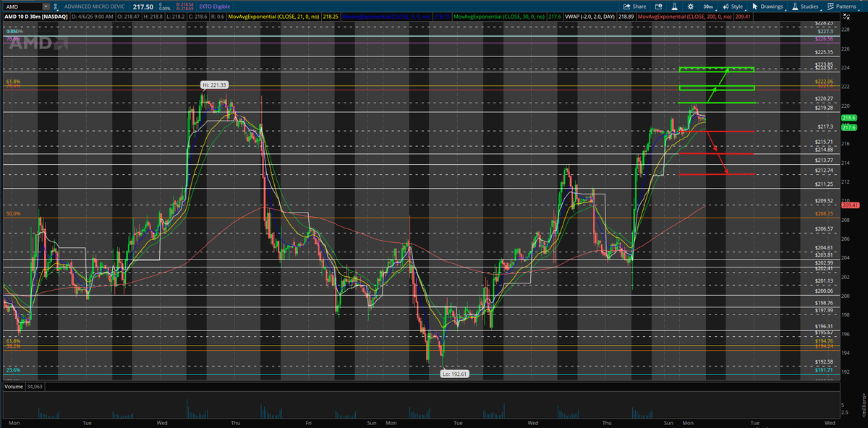This screenshot has height=428, width=868.
Task: Click the L: 218.2 low value
Action: (176, 17)
